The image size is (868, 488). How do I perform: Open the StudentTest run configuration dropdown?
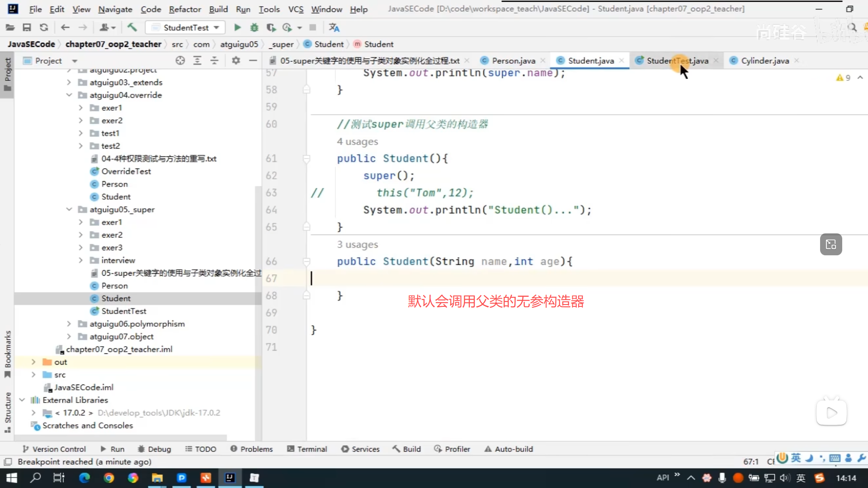(x=186, y=28)
